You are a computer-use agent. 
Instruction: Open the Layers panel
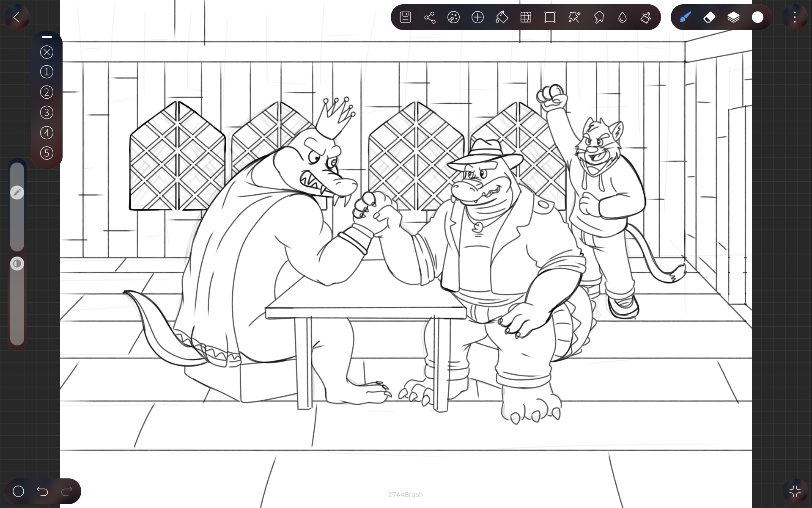coord(733,17)
